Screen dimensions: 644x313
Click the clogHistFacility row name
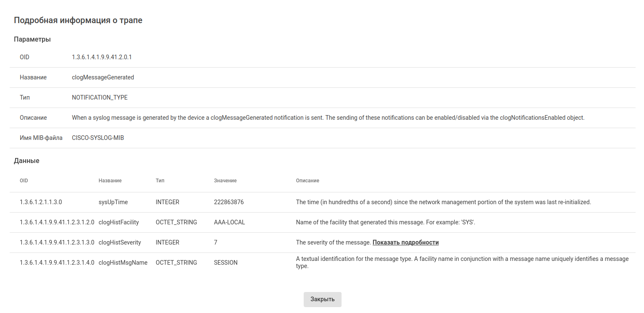click(119, 222)
